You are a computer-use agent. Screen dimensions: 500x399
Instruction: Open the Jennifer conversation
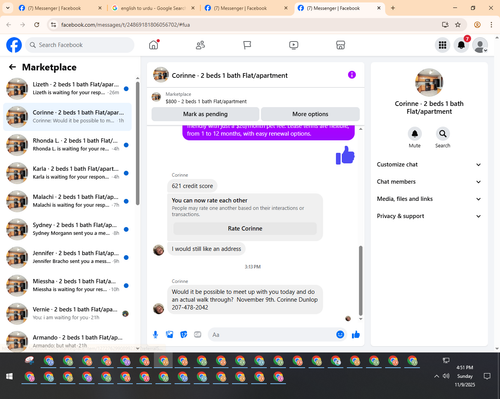68,257
